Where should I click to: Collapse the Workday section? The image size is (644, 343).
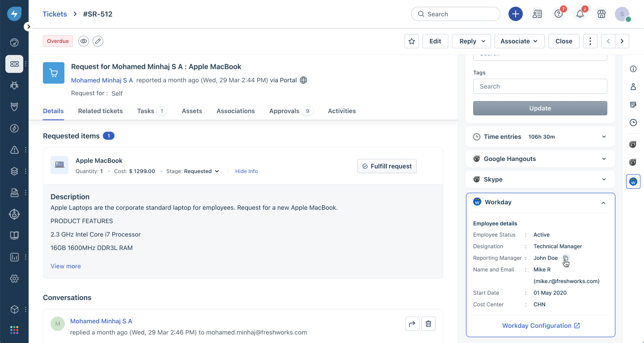click(x=603, y=203)
